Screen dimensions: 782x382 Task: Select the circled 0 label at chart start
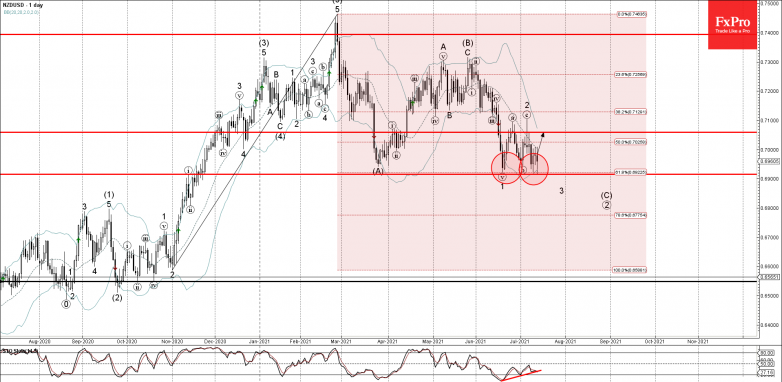tap(66, 304)
